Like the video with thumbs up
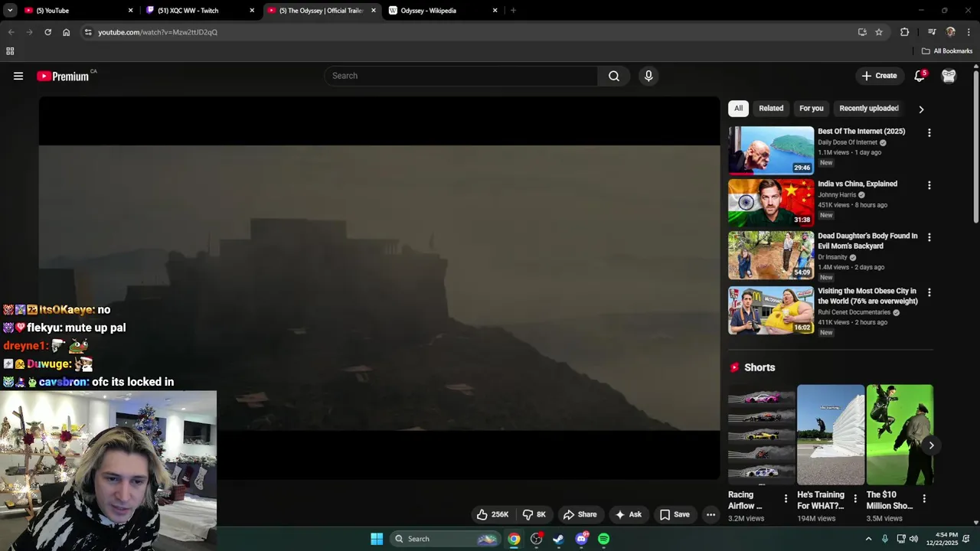The height and width of the screenshot is (551, 980). coord(492,514)
